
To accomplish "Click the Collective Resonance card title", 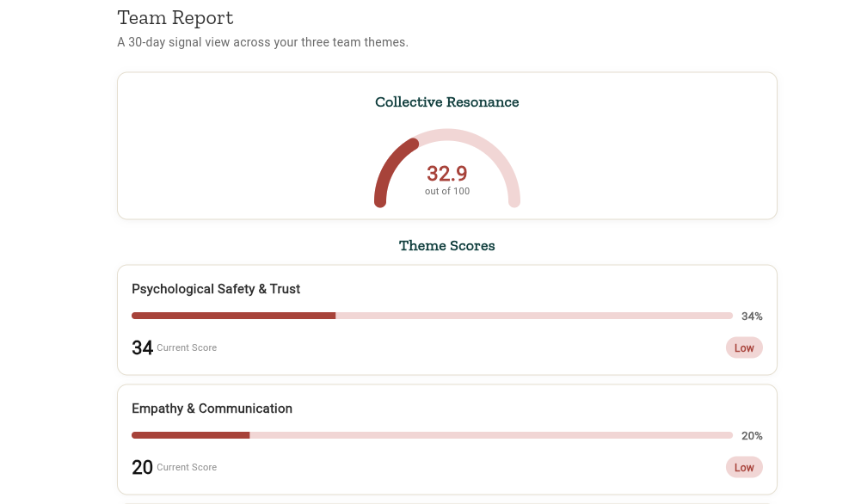I will (x=446, y=102).
